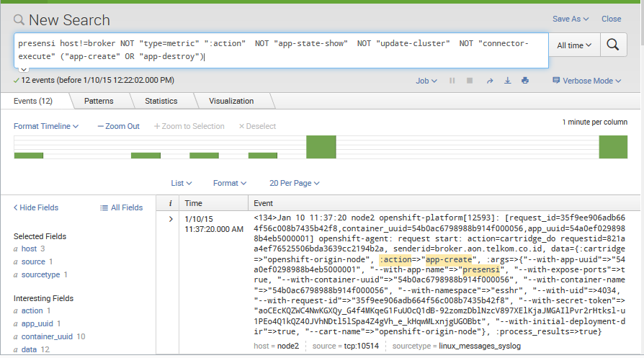Screen dimensions: 644x358
Task: Select the container_uuid field
Action: click(x=47, y=336)
